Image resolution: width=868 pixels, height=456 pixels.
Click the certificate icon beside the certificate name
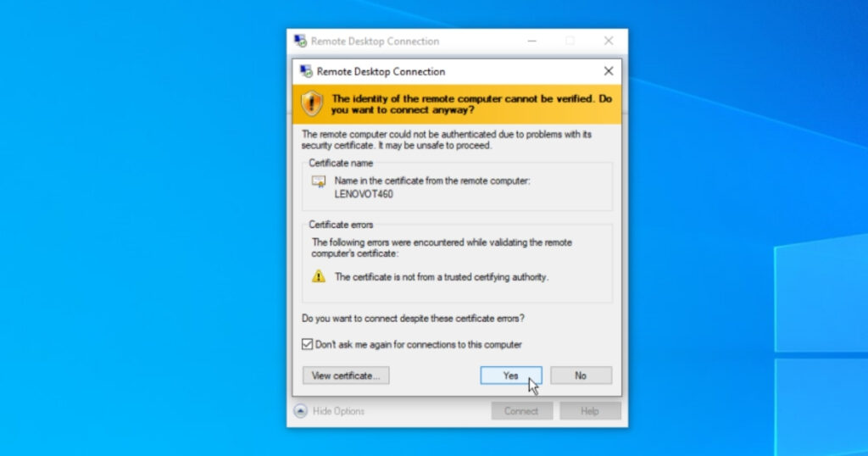319,181
